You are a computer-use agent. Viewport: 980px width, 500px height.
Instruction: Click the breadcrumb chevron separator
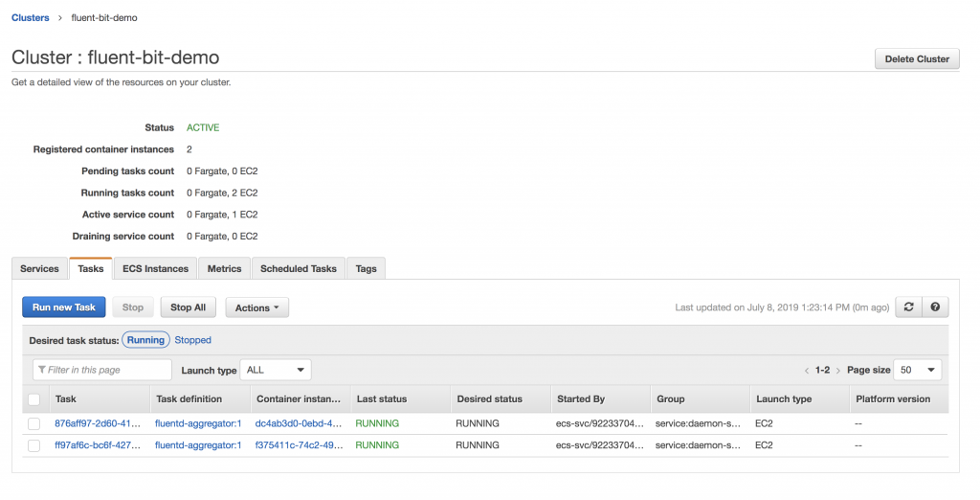[60, 17]
